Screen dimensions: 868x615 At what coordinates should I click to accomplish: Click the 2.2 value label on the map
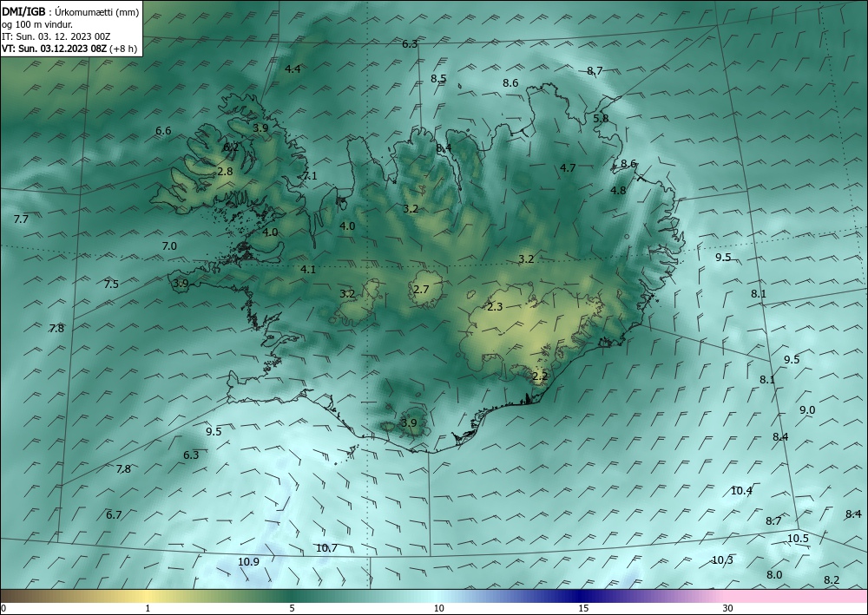click(540, 376)
